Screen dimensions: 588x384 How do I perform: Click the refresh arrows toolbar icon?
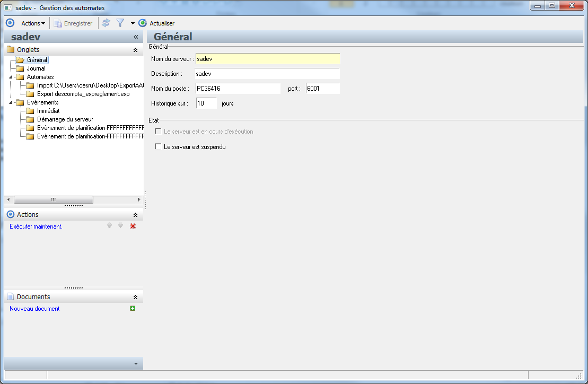pyautogui.click(x=106, y=23)
